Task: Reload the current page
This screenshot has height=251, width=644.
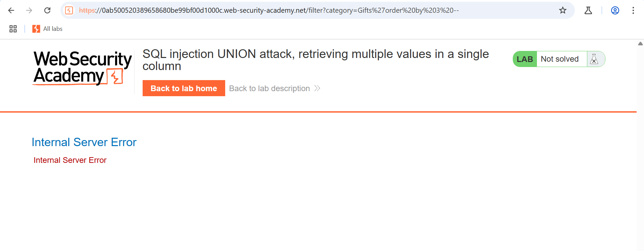Action: click(x=47, y=10)
